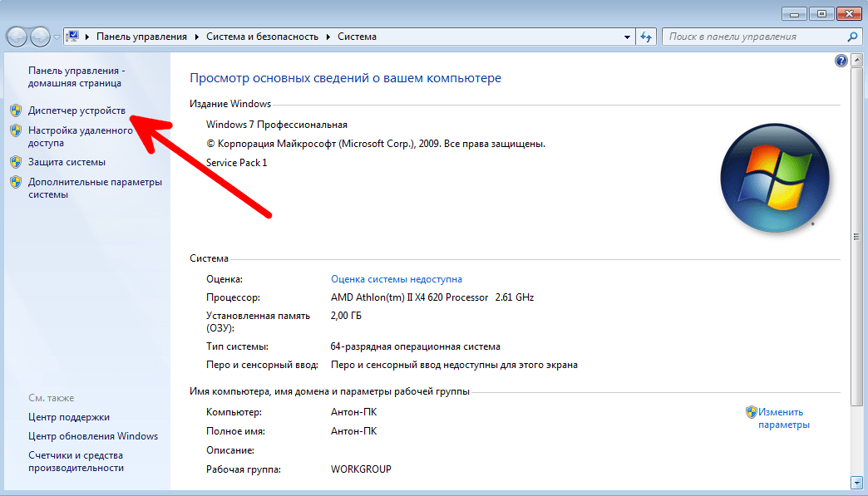868x496 pixels.
Task: Click shield icon beside Дополнительные параметры системы
Action: (x=16, y=182)
